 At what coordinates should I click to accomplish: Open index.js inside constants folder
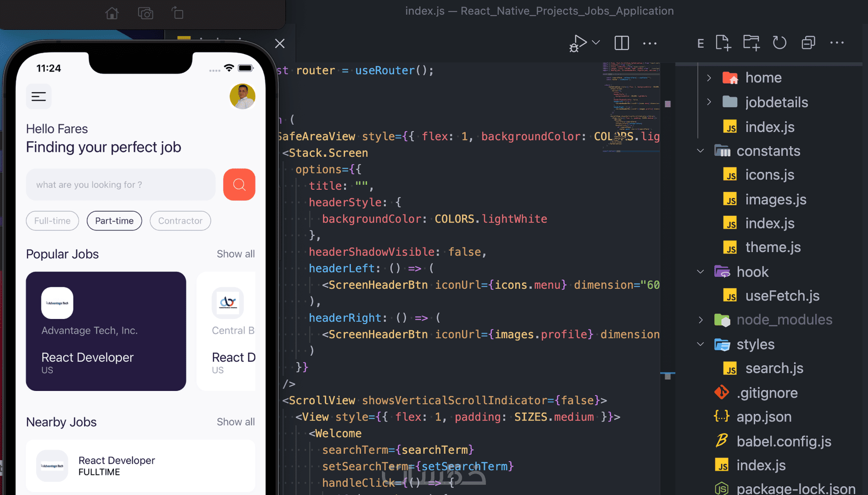(x=769, y=224)
